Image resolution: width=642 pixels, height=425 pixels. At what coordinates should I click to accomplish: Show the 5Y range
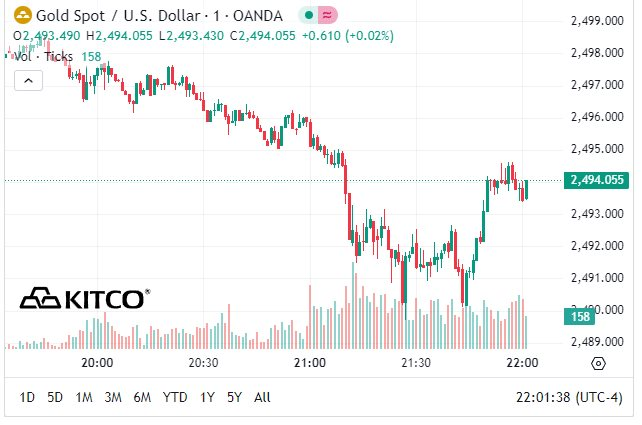click(x=235, y=397)
